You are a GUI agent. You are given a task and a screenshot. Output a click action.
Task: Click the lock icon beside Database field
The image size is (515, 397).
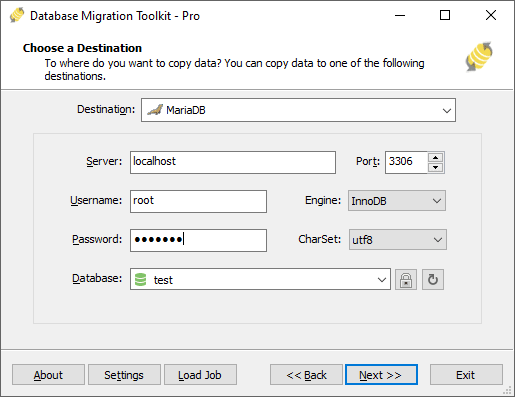point(406,280)
